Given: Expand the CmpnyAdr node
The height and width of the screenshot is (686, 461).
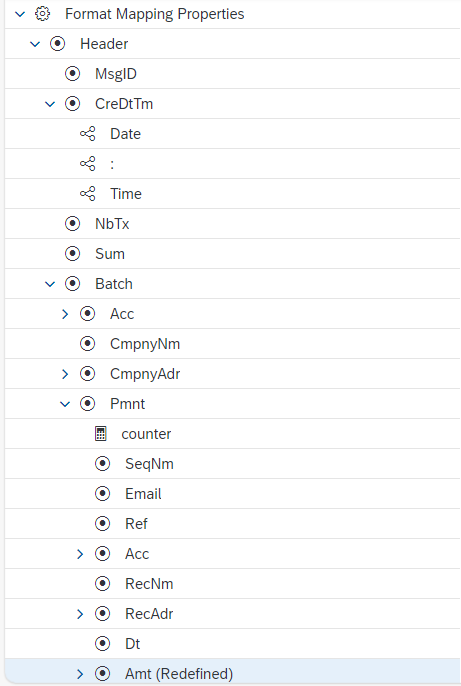Looking at the screenshot, I should coord(65,374).
